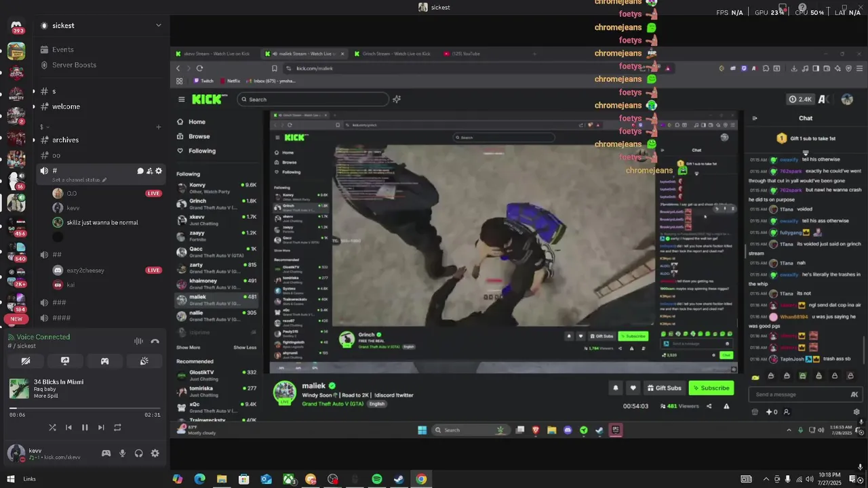Open Discord User Settings gear

pyautogui.click(x=155, y=453)
